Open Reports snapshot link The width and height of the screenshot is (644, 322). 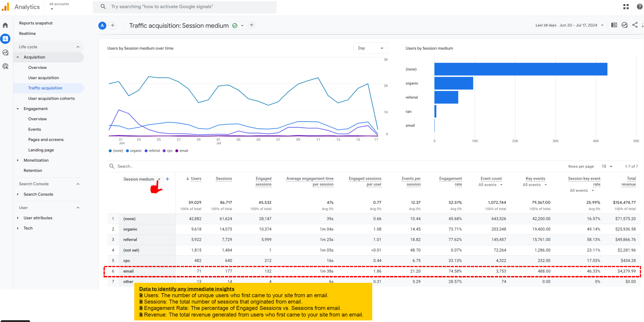pyautogui.click(x=36, y=23)
